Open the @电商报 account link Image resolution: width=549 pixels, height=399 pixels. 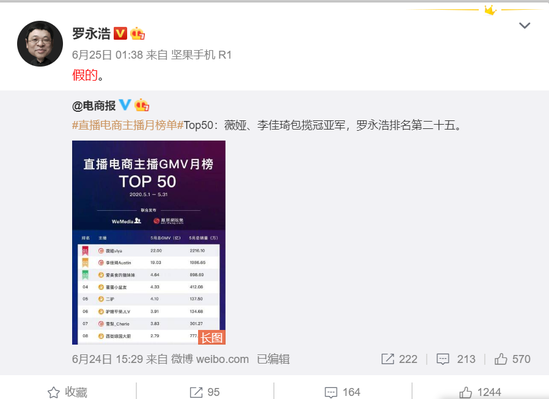[x=94, y=105]
